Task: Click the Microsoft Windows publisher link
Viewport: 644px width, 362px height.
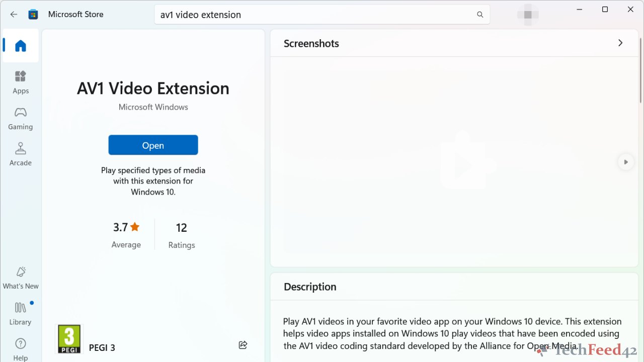Action: [153, 107]
